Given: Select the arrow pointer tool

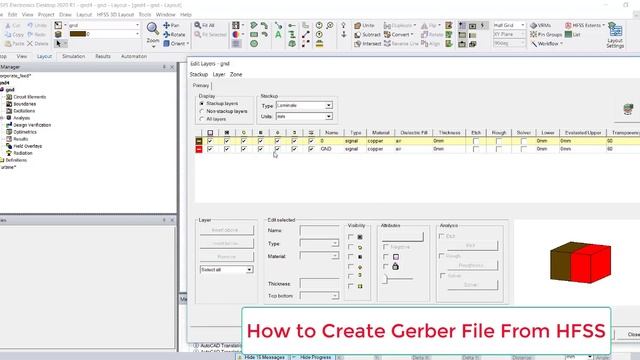Looking at the screenshot, I should pos(58,43).
